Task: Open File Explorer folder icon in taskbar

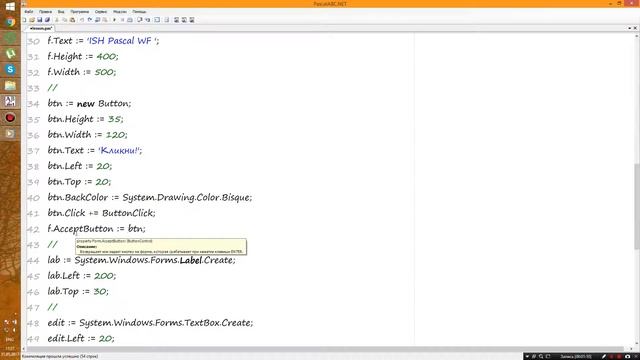Action: tap(10, 85)
